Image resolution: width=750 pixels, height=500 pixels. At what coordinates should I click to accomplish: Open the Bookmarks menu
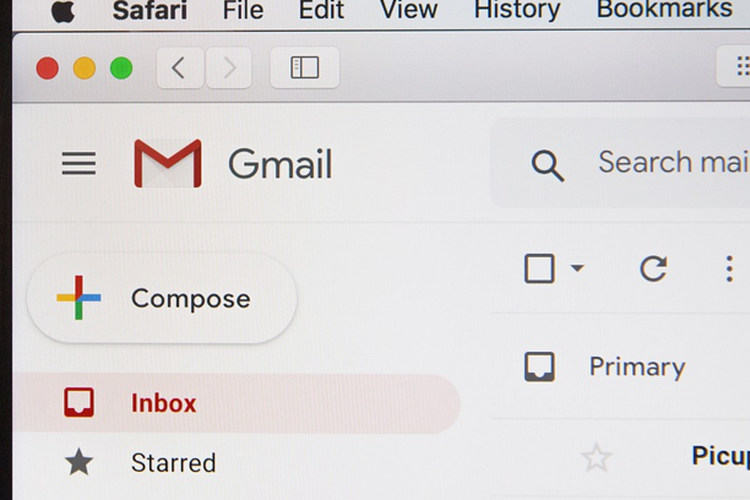click(x=664, y=10)
